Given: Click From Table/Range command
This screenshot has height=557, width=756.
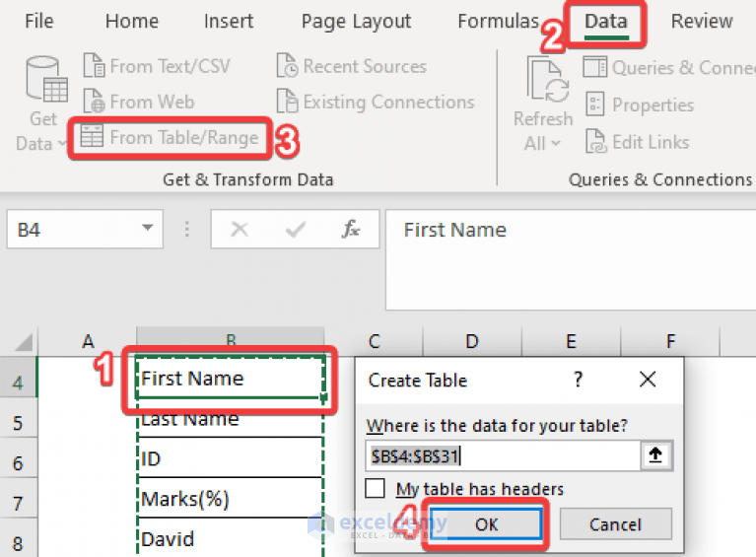Looking at the screenshot, I should [170, 137].
